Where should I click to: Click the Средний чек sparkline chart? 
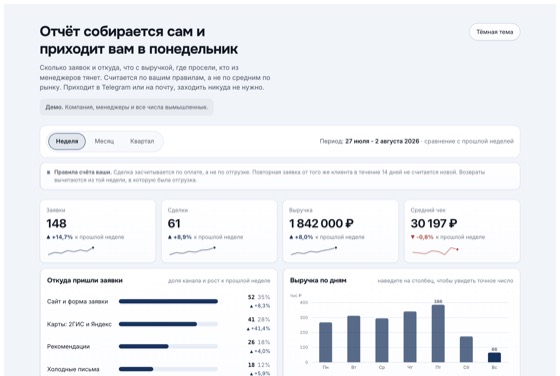point(435,251)
